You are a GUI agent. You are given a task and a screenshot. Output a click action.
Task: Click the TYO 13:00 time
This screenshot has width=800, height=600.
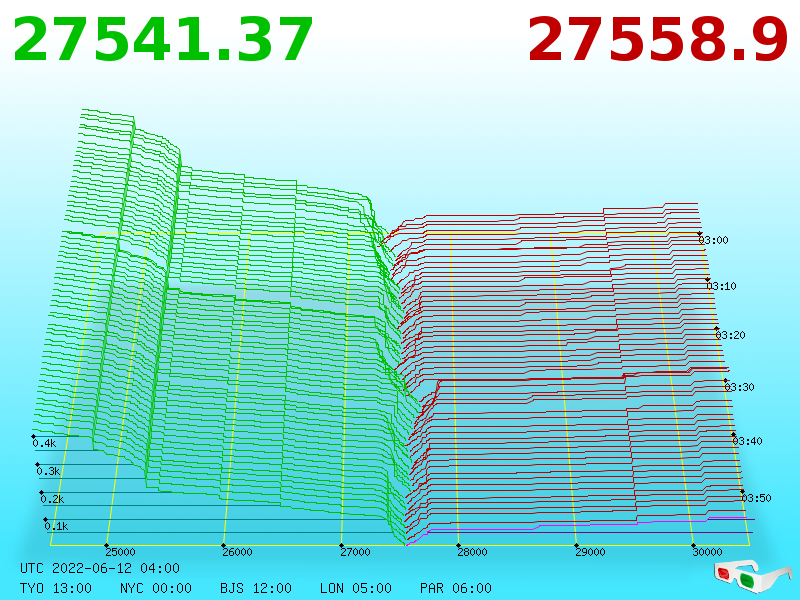click(56, 588)
